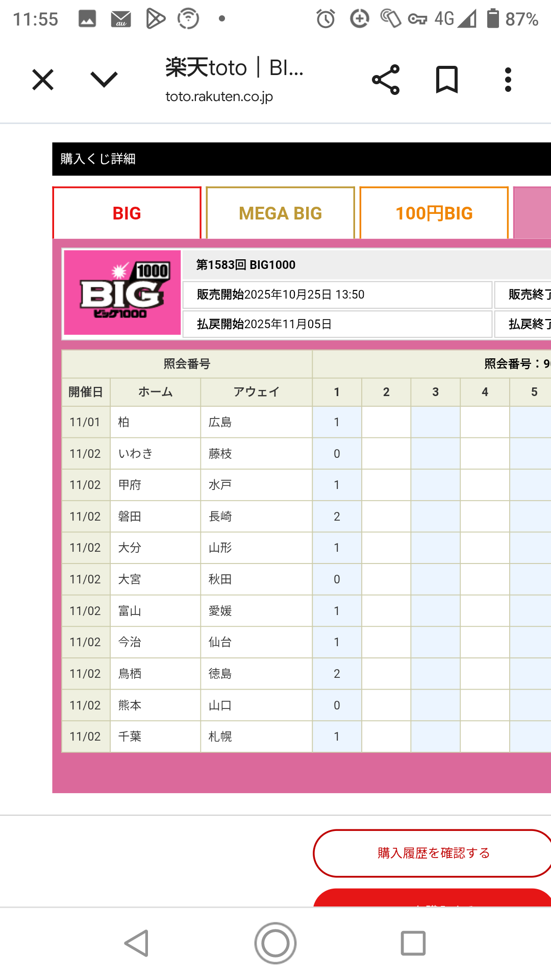The height and width of the screenshot is (980, 551).
Task: Select the 柏 vs 広島 match row
Action: click(187, 422)
